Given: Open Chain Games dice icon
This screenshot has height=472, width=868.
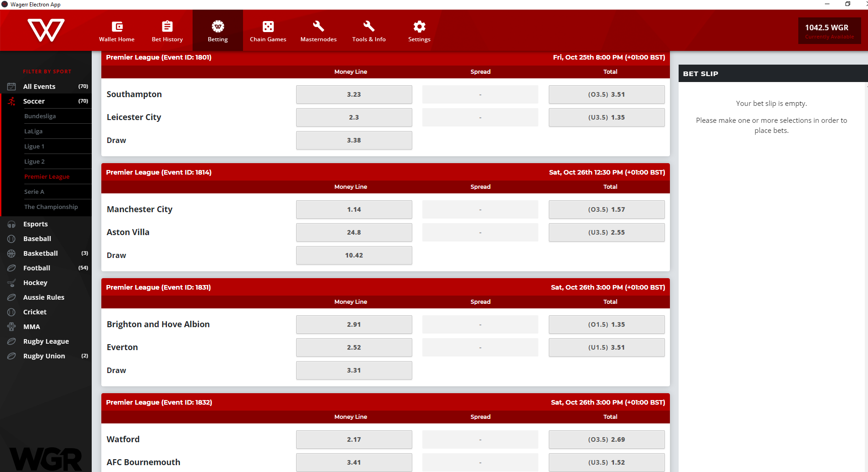Looking at the screenshot, I should (268, 27).
